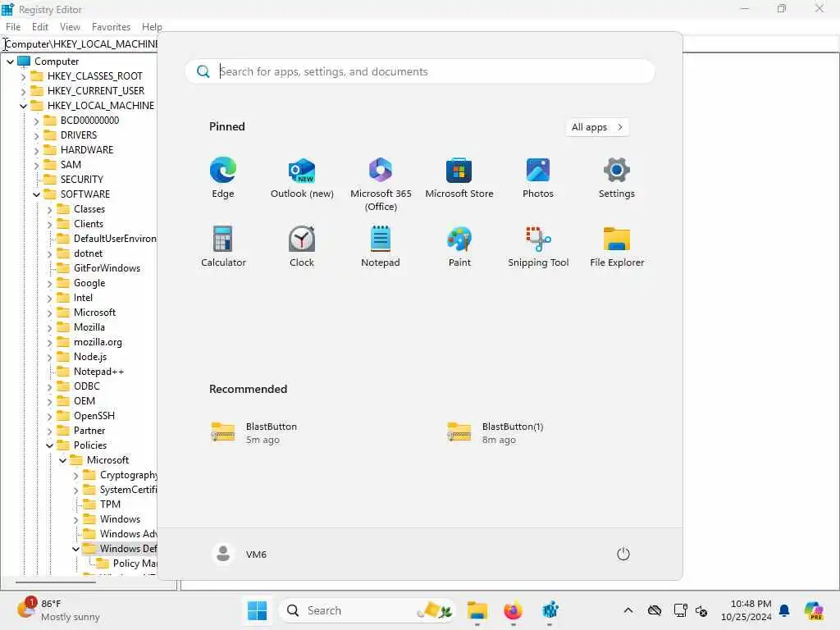Click the taskbar Search box

click(x=367, y=610)
